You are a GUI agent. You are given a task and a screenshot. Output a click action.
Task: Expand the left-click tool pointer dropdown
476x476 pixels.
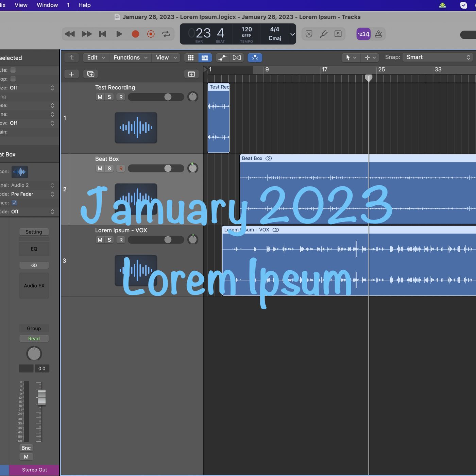coord(351,58)
